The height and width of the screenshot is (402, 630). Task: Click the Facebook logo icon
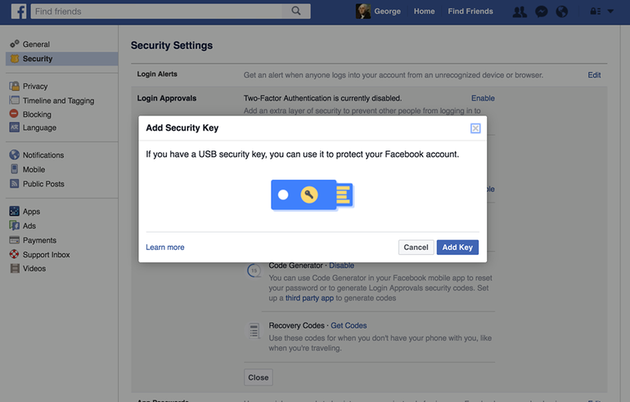18,11
